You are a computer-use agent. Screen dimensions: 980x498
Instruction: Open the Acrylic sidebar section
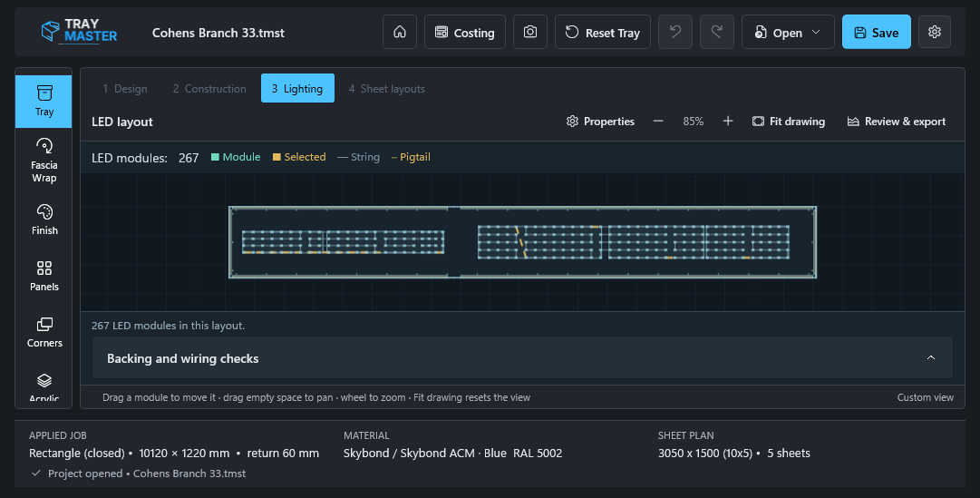tap(44, 386)
